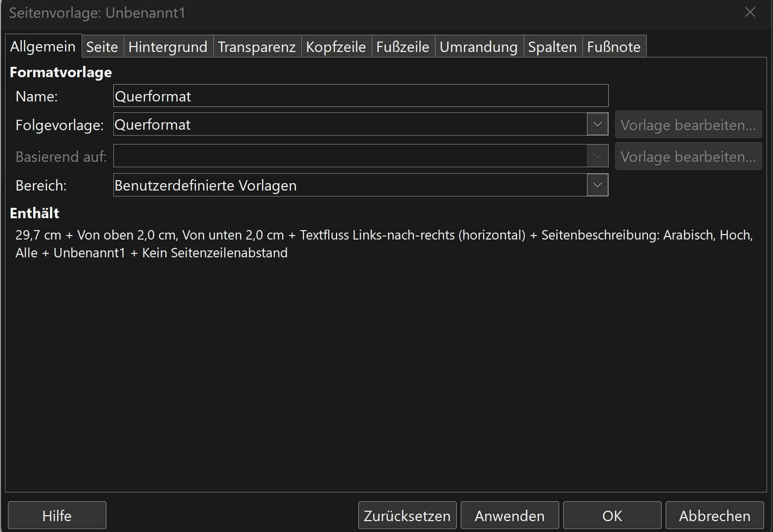Go to the Kopfzeile tab
This screenshot has height=532, width=773.
point(336,47)
